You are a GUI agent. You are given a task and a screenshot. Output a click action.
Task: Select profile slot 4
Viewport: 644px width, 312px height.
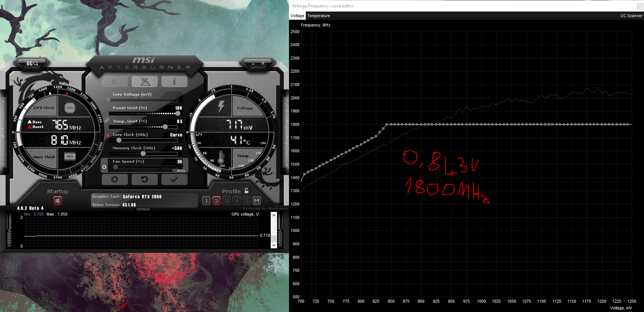236,201
